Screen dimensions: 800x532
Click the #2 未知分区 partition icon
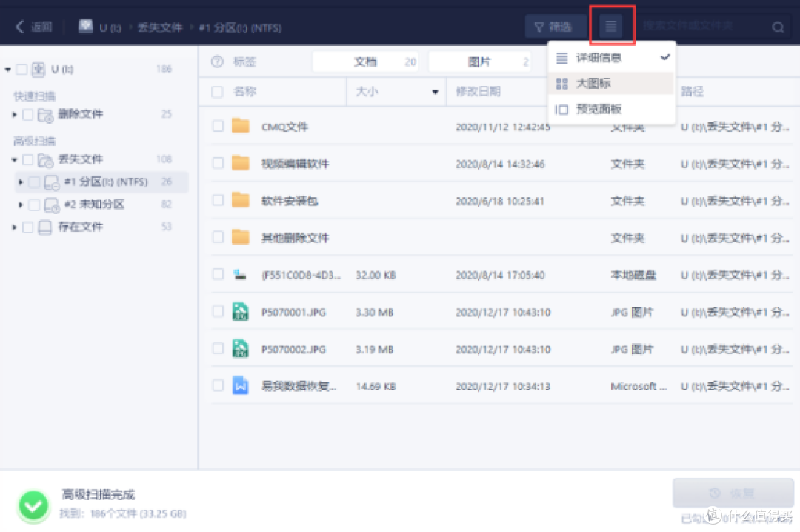52,205
